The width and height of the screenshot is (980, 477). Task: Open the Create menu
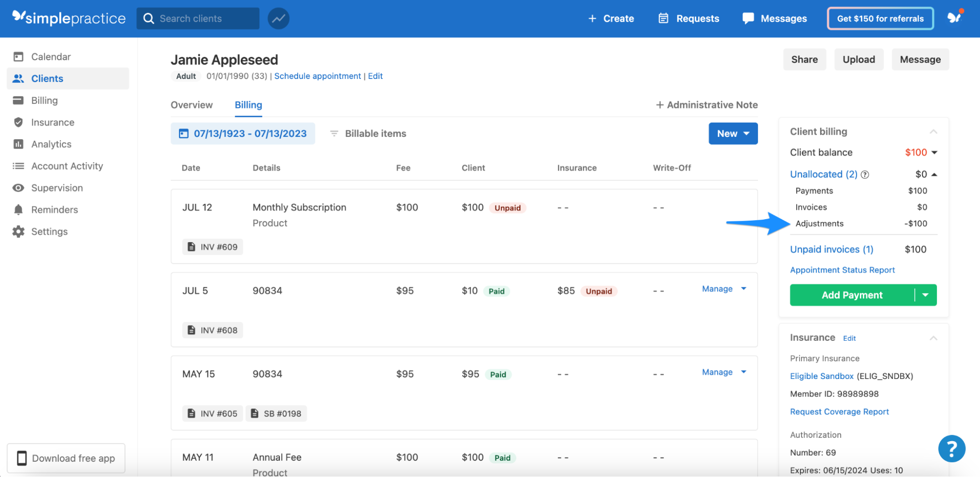click(611, 18)
